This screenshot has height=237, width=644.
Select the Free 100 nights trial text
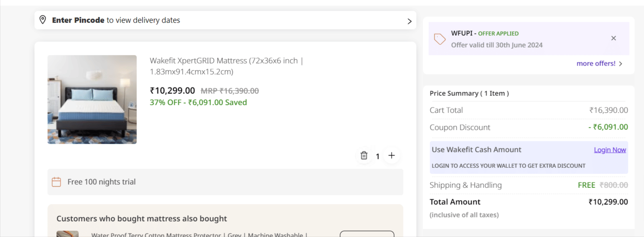[101, 182]
